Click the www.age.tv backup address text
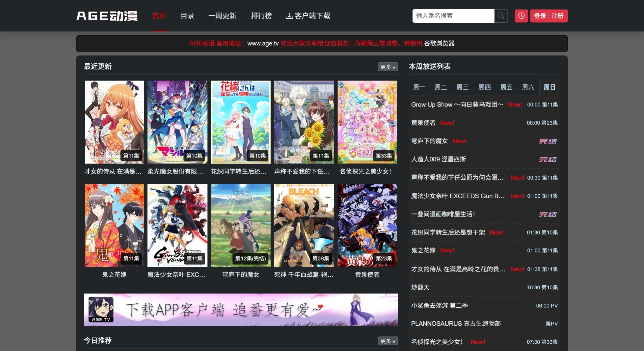Screen dimensions: 644x351 click(x=263, y=43)
